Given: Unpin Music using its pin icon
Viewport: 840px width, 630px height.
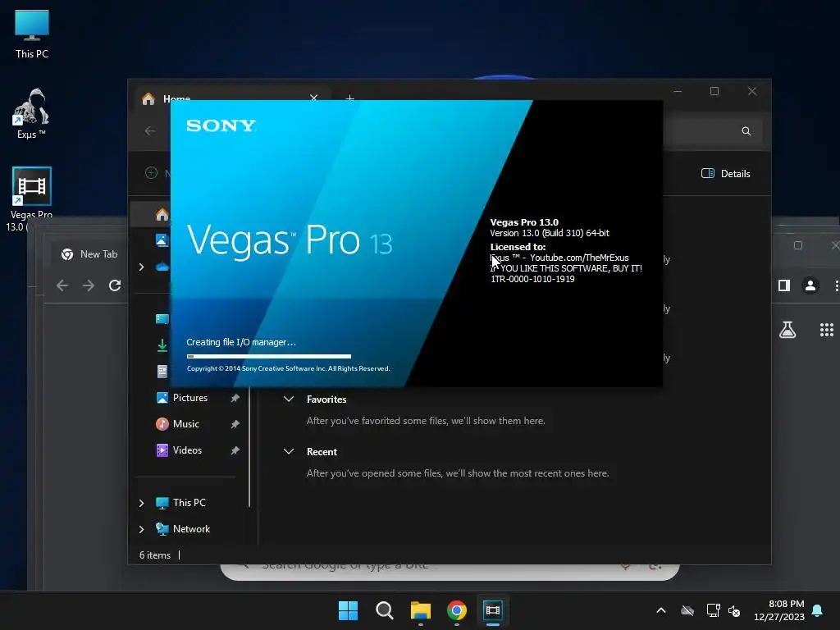Looking at the screenshot, I should [x=235, y=424].
